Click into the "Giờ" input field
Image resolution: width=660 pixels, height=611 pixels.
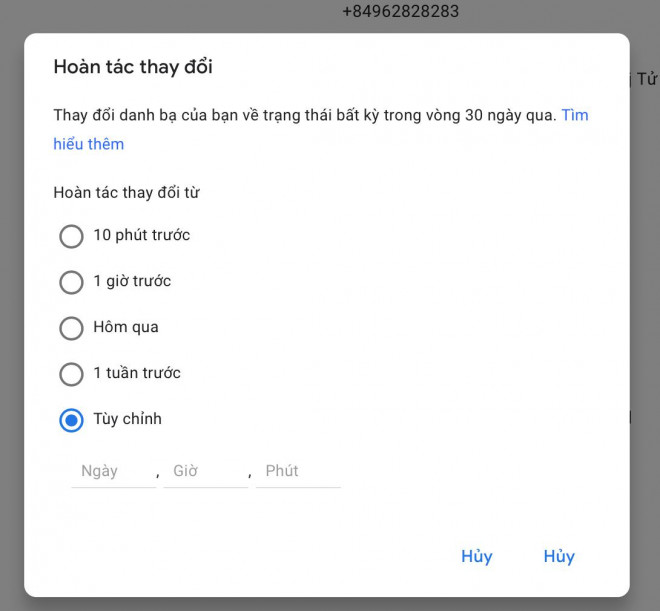tap(205, 471)
